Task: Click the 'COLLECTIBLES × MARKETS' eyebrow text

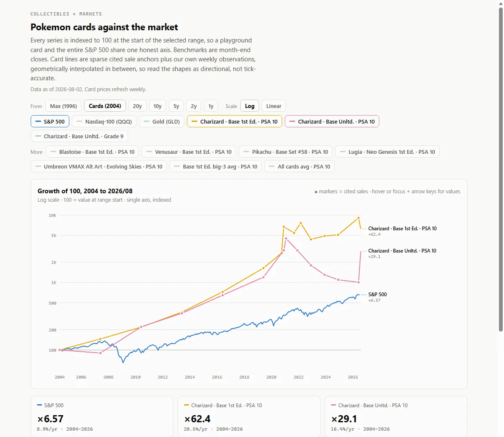Action: click(x=66, y=14)
